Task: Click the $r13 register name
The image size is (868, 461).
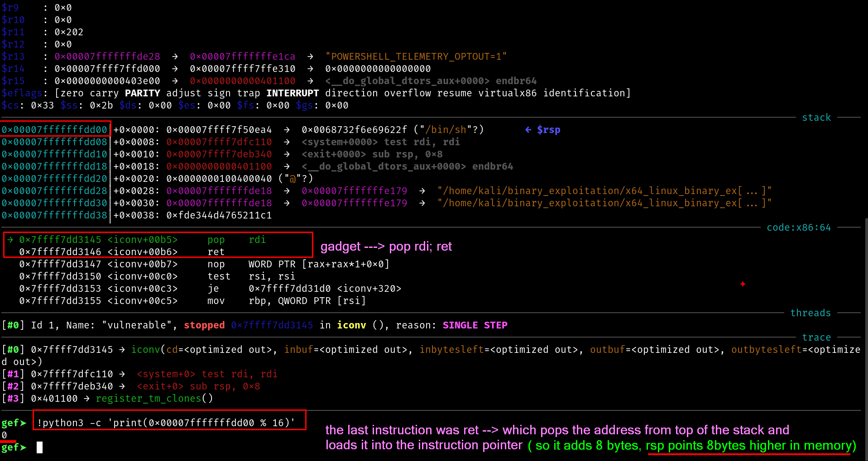Action: (13, 57)
